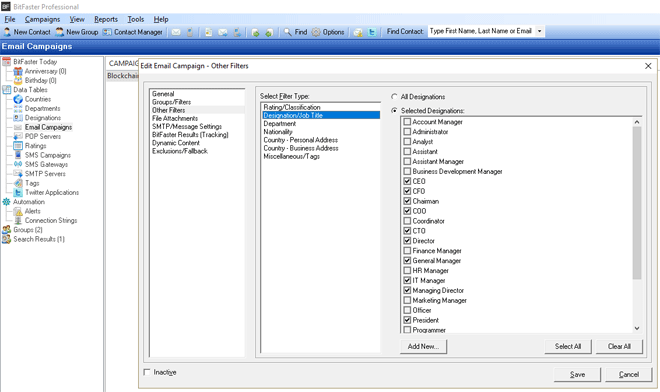Screen dimensions: 660x392
Task: Select SMTP Servers in the sidebar
Action: pos(45,173)
